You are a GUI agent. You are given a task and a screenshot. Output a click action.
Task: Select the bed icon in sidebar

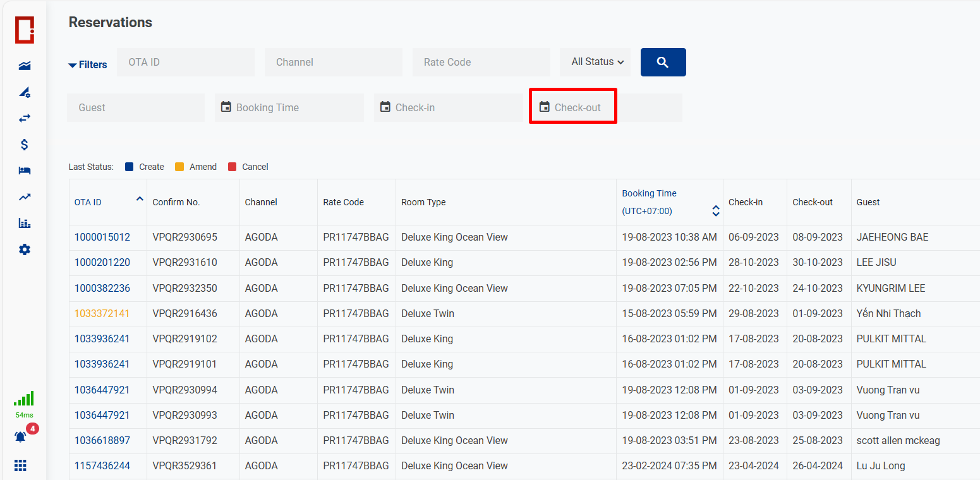click(x=24, y=171)
